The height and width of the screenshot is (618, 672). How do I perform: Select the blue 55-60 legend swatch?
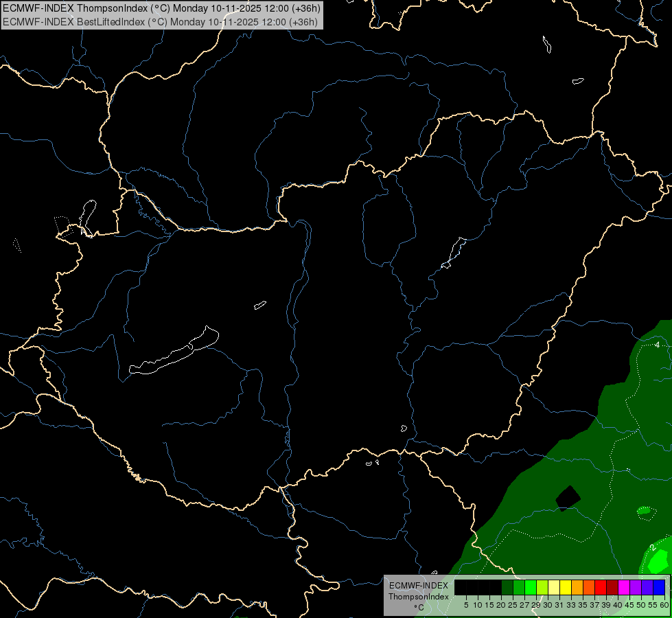(x=659, y=587)
